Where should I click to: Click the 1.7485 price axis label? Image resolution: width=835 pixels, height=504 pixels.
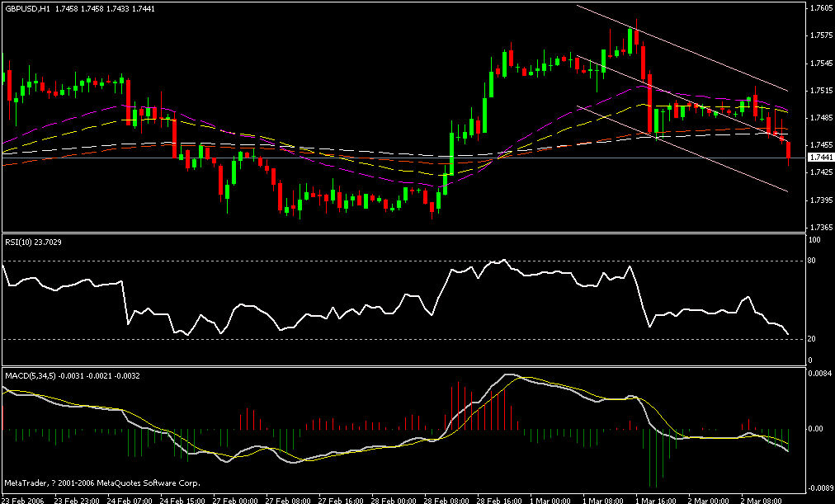pos(820,117)
